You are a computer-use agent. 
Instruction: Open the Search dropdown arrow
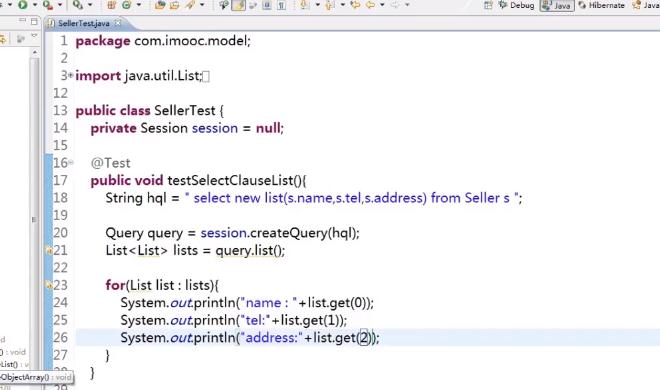coord(202,5)
